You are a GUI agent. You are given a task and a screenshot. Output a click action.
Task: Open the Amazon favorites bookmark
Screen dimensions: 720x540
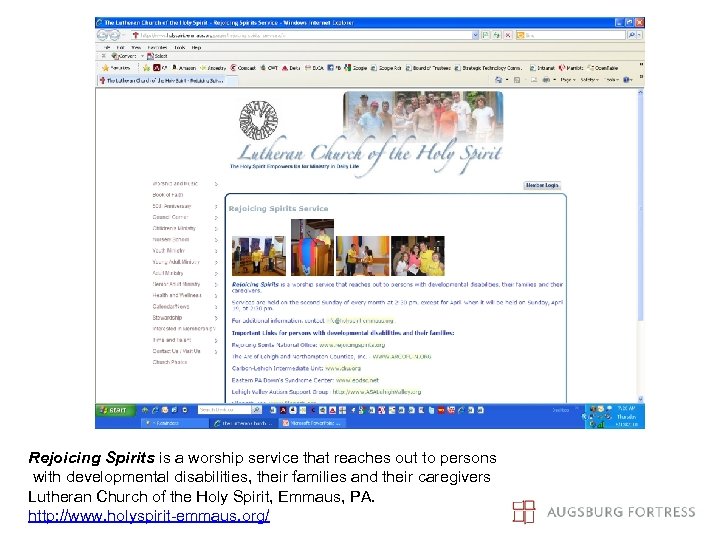[x=184, y=68]
